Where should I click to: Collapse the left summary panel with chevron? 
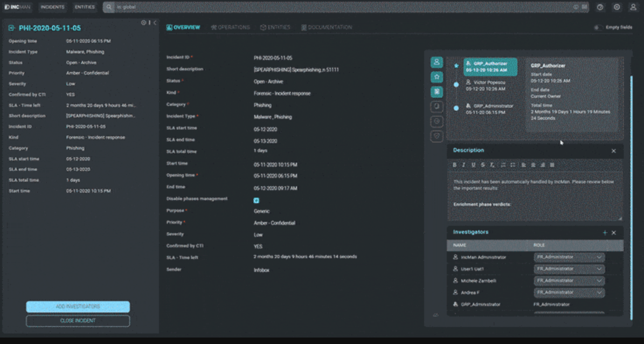(155, 23)
